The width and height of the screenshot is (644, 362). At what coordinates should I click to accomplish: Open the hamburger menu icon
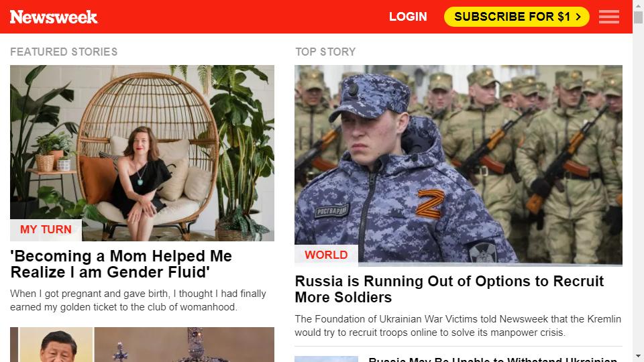[x=608, y=17]
